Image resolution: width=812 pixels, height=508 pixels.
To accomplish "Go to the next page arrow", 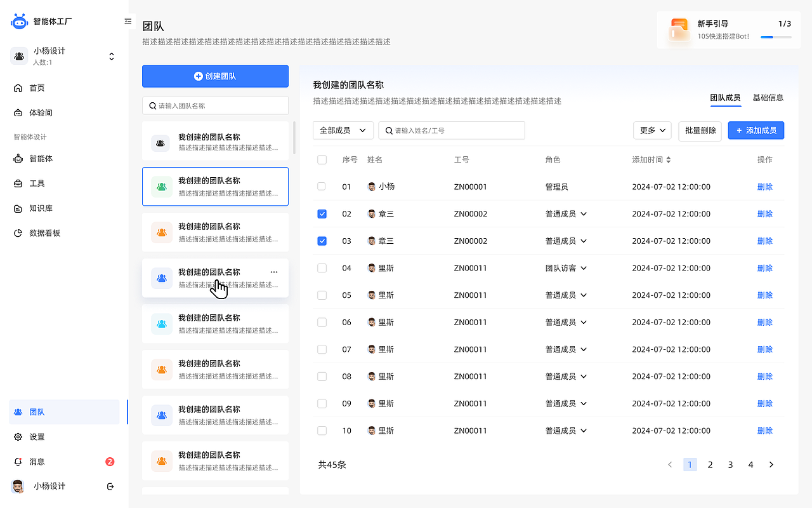I will click(771, 465).
